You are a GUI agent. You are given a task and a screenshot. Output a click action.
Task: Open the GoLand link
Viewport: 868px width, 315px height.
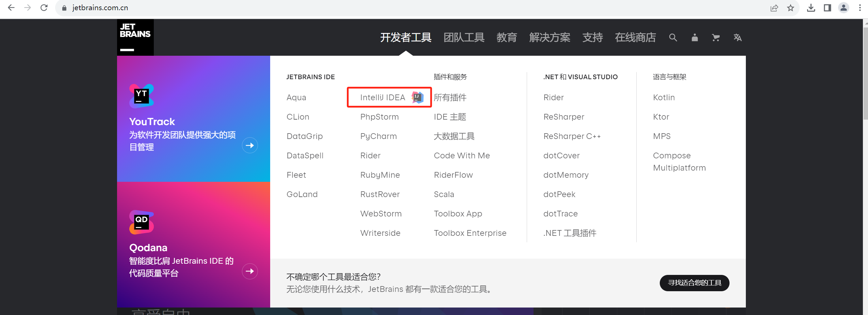coord(302,194)
